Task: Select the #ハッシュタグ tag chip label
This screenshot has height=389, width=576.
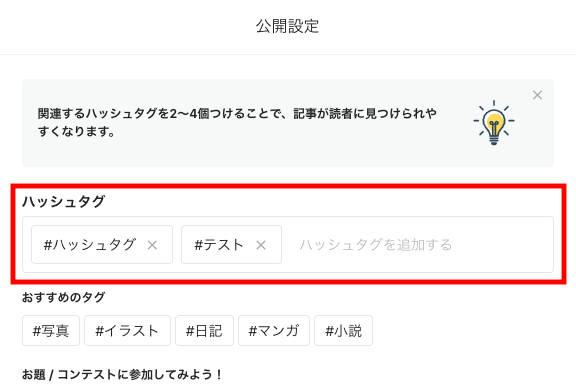Action: (90, 245)
